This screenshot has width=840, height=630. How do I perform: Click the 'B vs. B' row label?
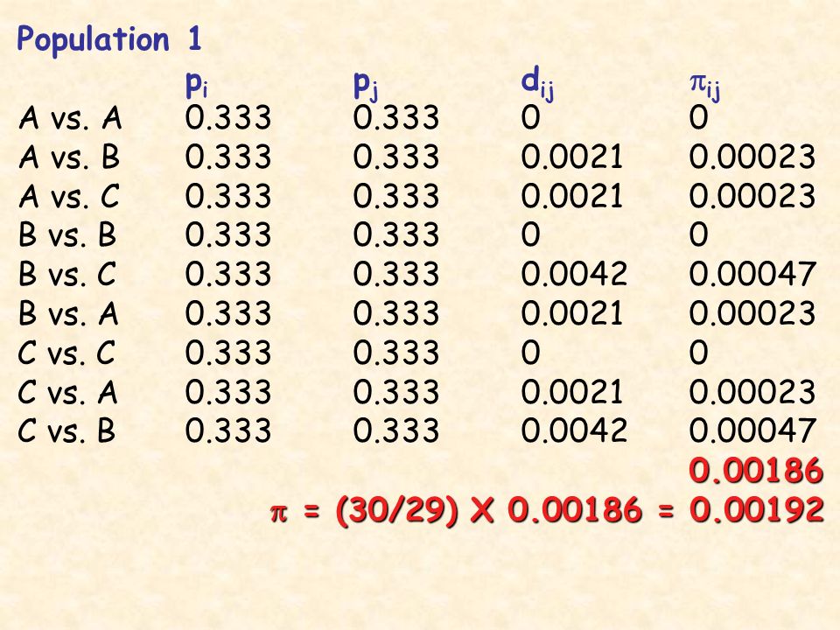[x=67, y=234]
